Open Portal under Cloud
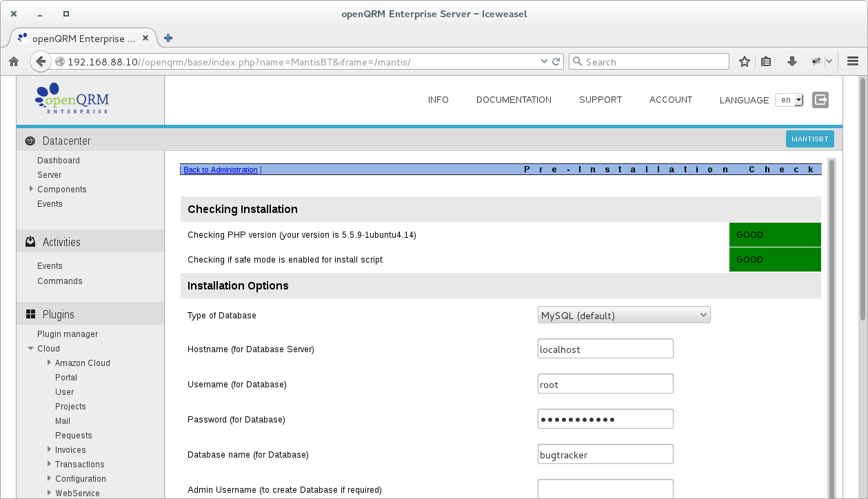Viewport: 868px width, 499px height. [x=66, y=377]
